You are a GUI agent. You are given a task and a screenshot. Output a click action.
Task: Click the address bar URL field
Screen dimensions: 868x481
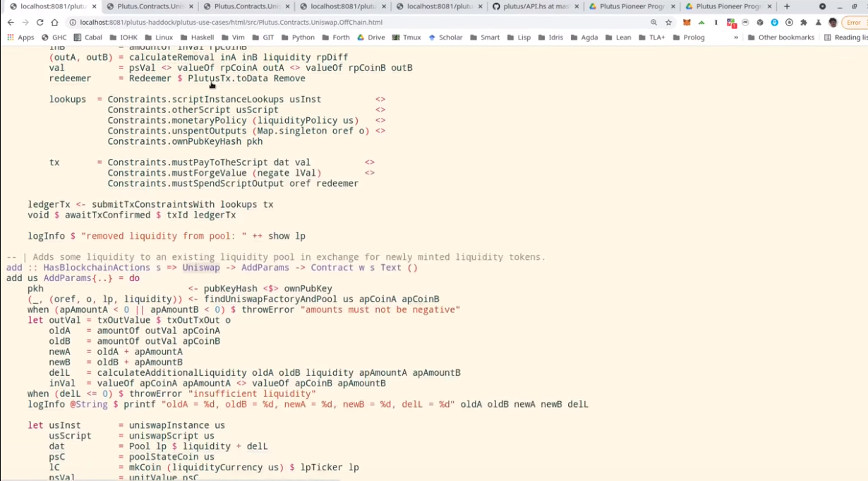pyautogui.click(x=353, y=23)
